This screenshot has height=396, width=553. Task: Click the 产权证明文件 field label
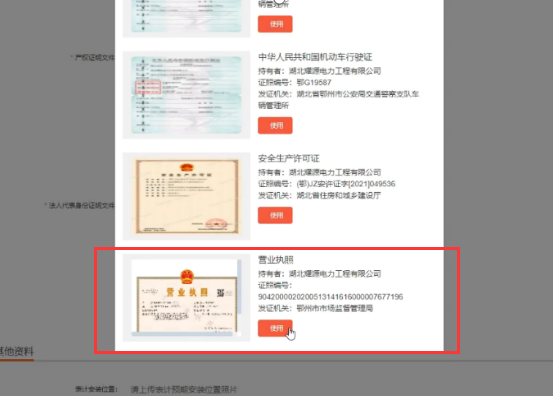95,57
